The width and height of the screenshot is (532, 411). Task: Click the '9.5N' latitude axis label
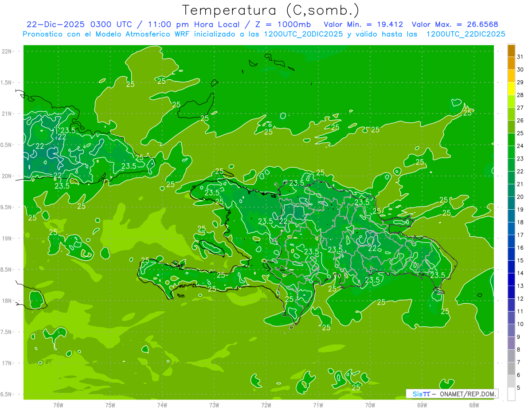tap(6, 207)
